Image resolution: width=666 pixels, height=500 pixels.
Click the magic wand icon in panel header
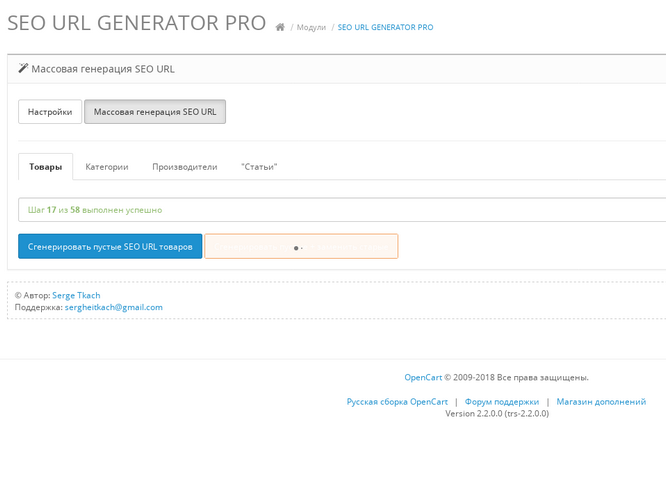23,68
